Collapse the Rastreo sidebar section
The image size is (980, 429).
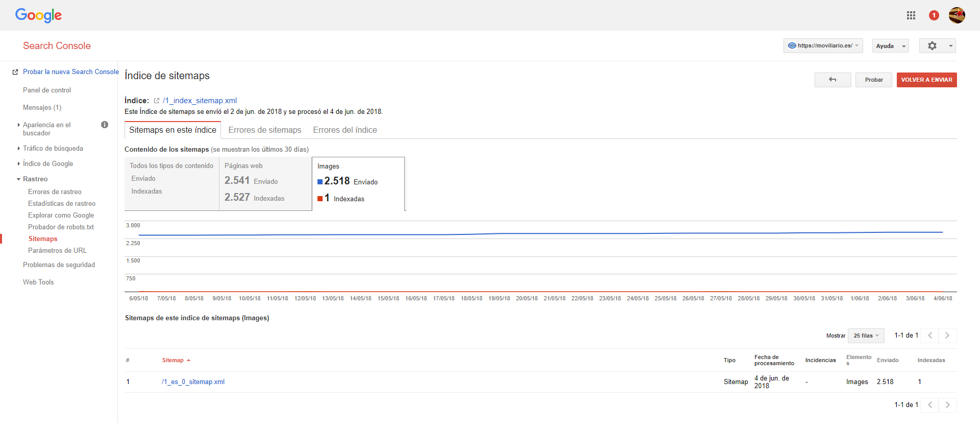coord(35,179)
